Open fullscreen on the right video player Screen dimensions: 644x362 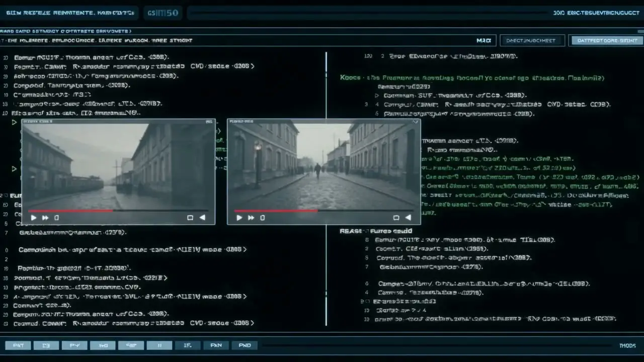click(396, 218)
